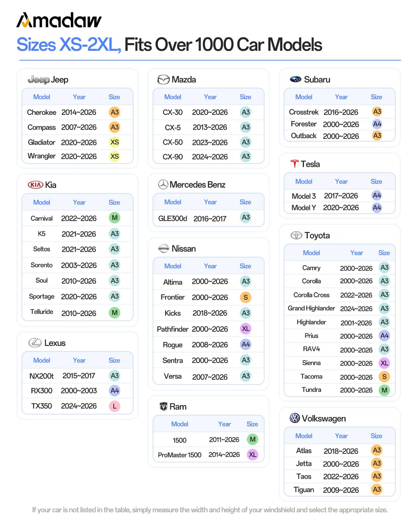The width and height of the screenshot is (420, 522).
Task: Select the A4 size badge for Tesla Model Y
Action: 377,208
